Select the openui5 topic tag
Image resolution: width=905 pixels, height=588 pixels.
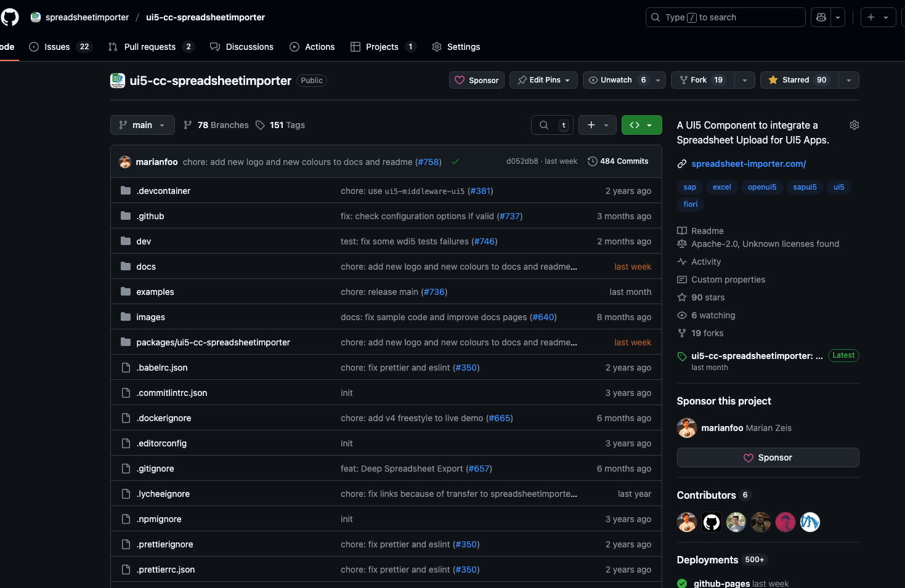point(762,187)
